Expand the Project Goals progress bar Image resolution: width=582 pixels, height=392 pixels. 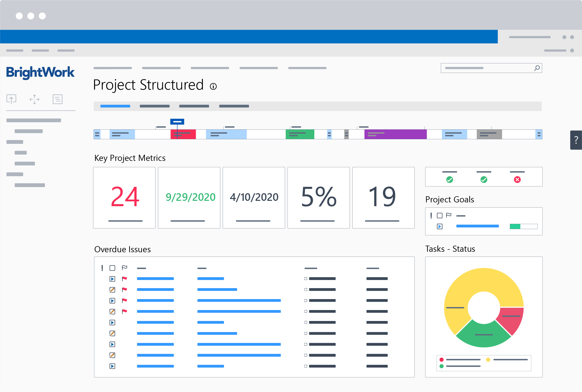(x=439, y=226)
